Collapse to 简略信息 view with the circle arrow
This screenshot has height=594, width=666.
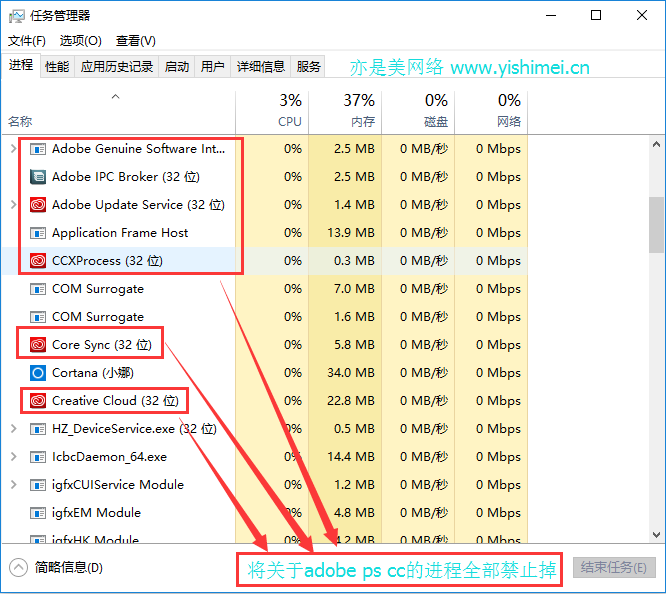click(x=18, y=568)
